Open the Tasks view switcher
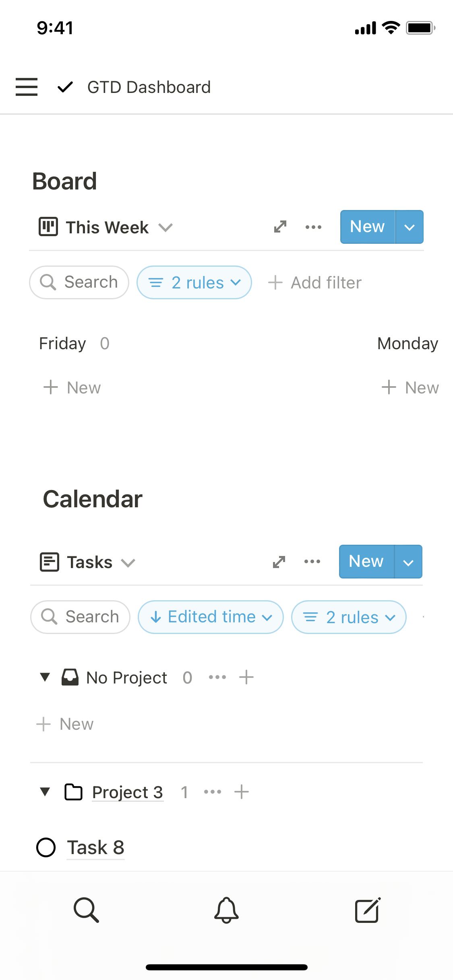453x980 pixels. pyautogui.click(x=89, y=562)
